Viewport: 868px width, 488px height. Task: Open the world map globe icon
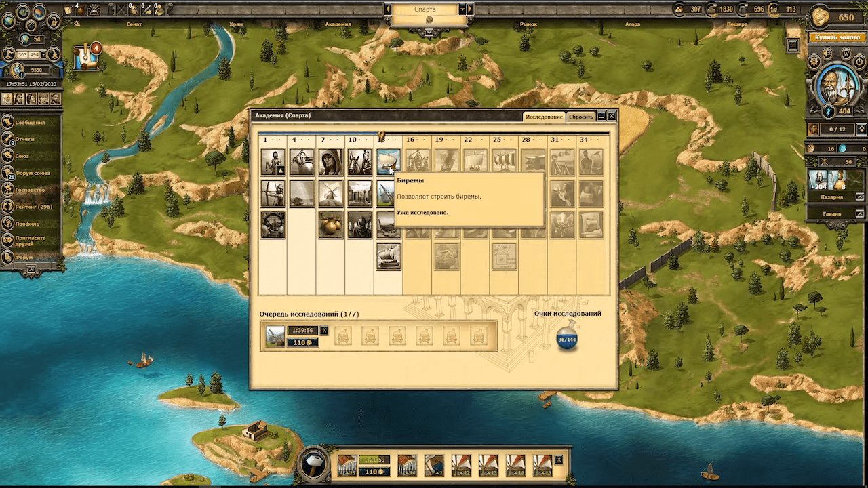point(9,21)
